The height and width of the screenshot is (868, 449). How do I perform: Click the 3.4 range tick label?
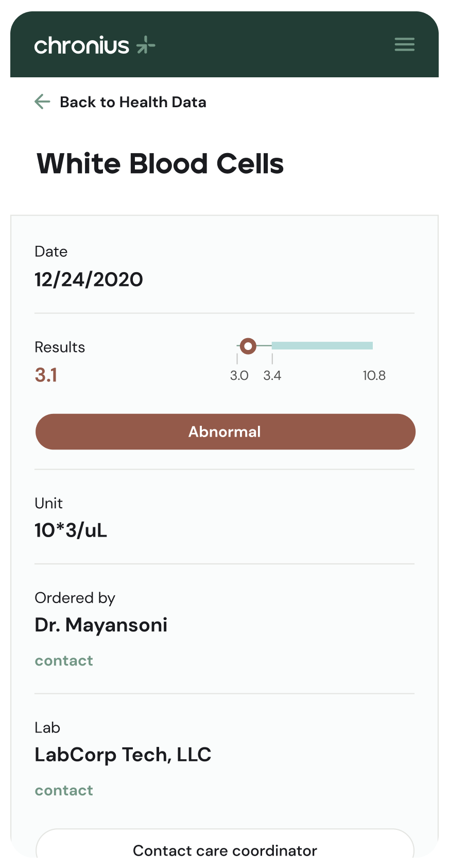(272, 376)
